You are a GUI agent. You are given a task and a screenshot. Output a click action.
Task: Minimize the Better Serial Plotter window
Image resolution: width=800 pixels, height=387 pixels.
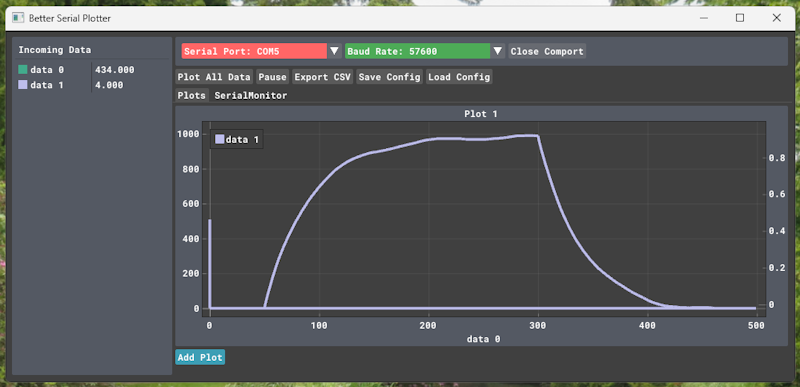coord(704,18)
